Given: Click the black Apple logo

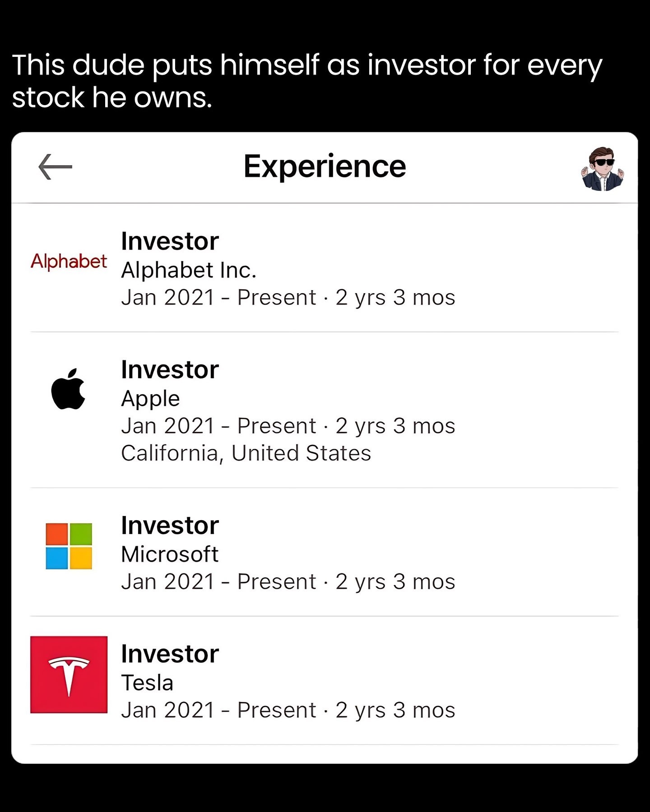Looking at the screenshot, I should coord(68,389).
